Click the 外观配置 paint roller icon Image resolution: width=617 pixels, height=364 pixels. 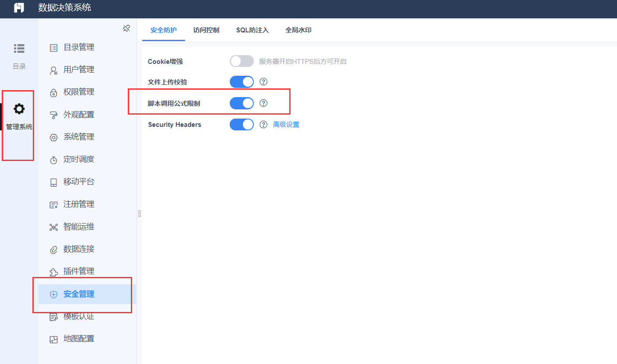pyautogui.click(x=54, y=115)
